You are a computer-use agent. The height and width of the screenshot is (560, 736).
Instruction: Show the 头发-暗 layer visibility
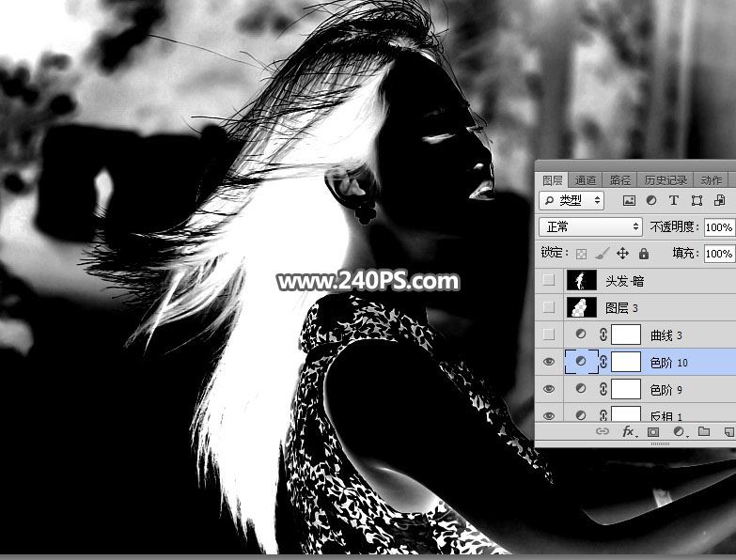coord(548,280)
